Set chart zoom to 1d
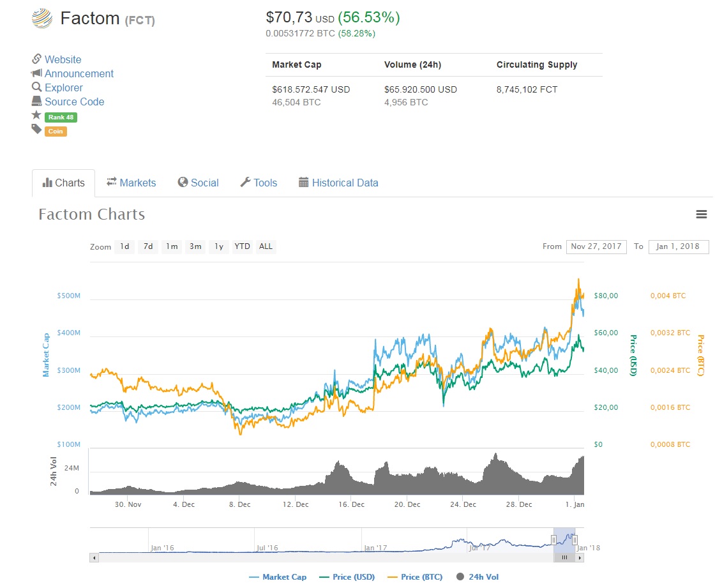722x588 pixels. click(124, 246)
